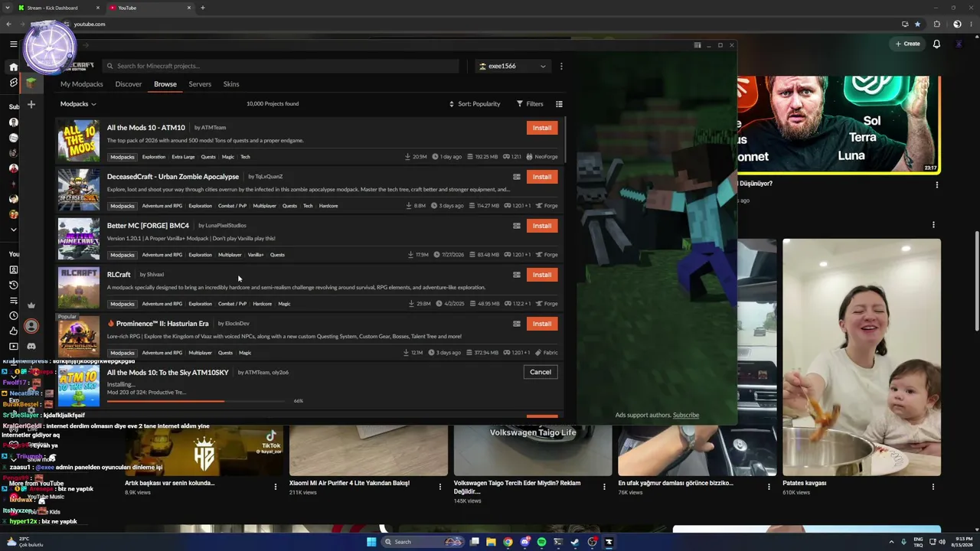
Task: Open YouTube Watch later in the sidebar
Action: (x=13, y=315)
